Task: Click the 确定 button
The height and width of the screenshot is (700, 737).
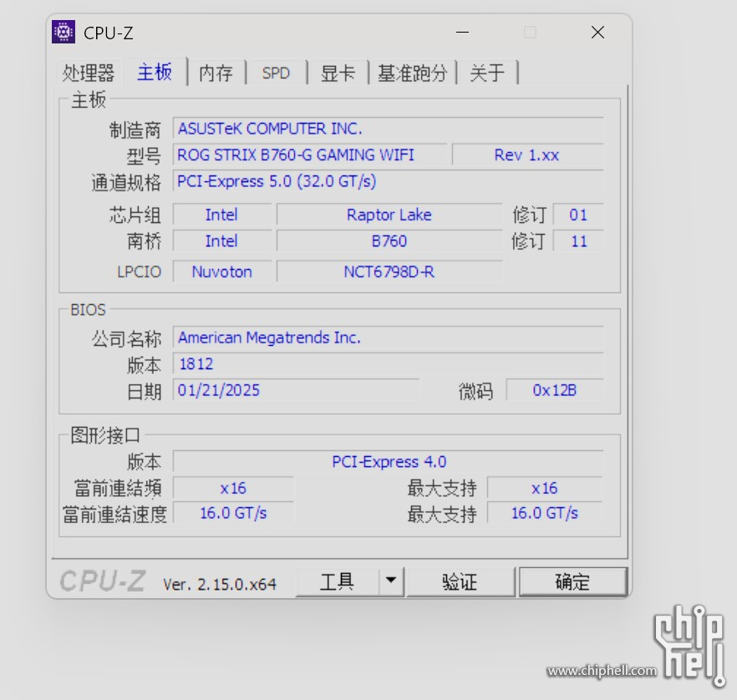Action: pos(572,581)
